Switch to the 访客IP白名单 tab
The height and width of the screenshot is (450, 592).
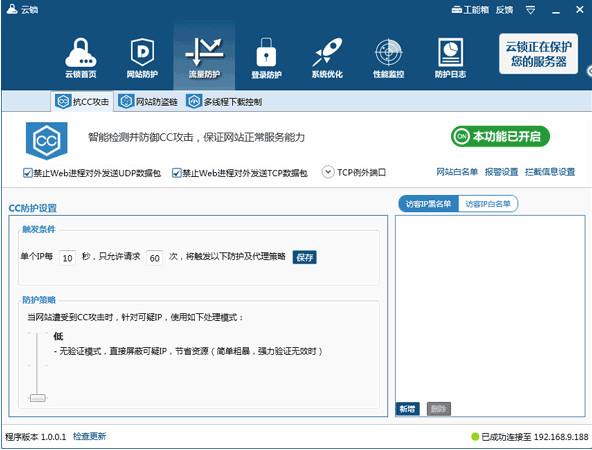tap(488, 204)
